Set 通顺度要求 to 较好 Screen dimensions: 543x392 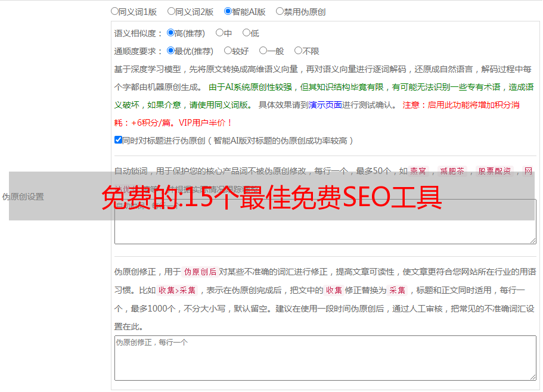pyautogui.click(x=228, y=51)
